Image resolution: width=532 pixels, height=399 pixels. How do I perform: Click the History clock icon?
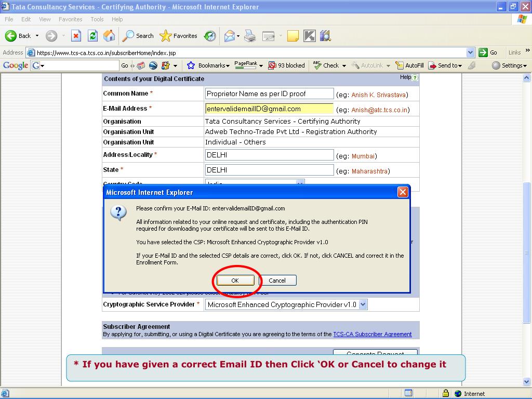coord(210,36)
